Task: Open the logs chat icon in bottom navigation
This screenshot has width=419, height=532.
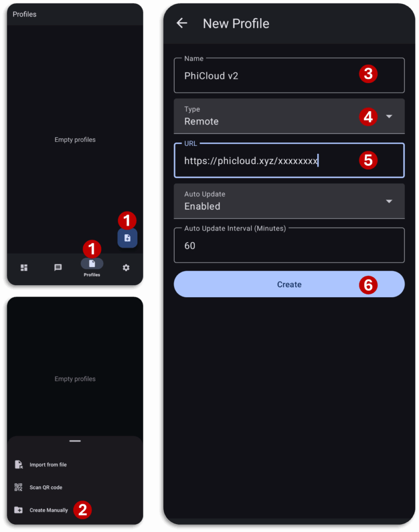Action: [58, 268]
